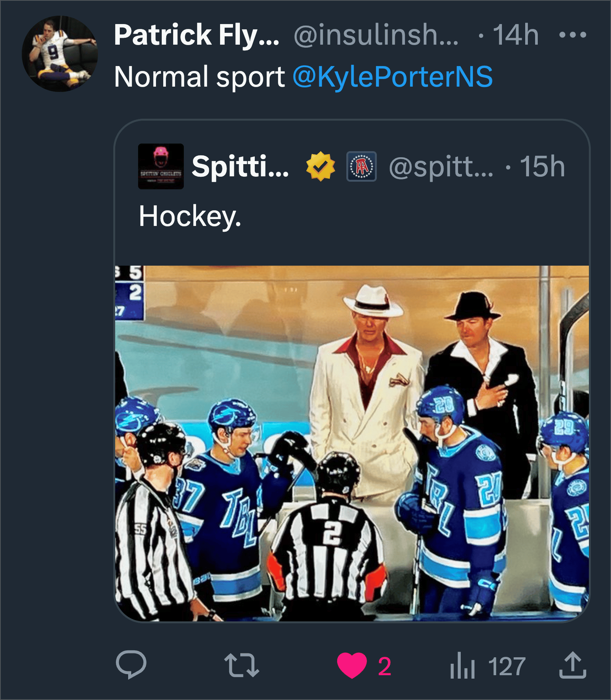The image size is (611, 700).
Task: Click the @spitt... quoted handle
Action: 441,166
